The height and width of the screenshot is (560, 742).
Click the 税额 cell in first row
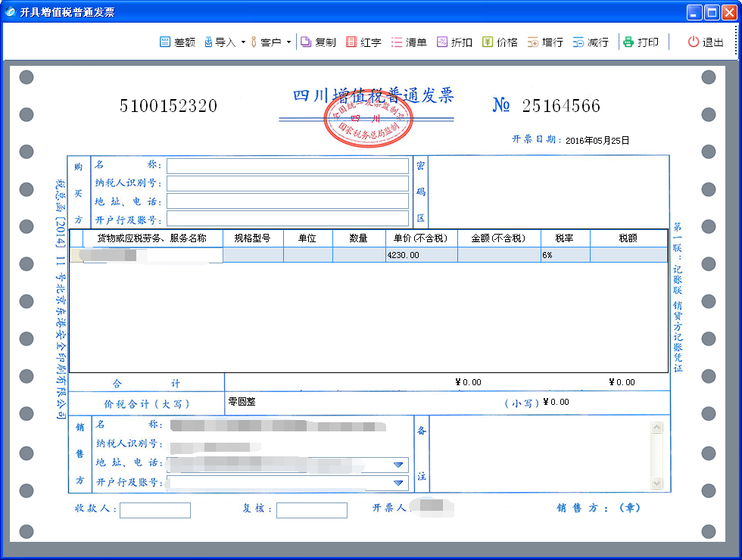pos(629,255)
